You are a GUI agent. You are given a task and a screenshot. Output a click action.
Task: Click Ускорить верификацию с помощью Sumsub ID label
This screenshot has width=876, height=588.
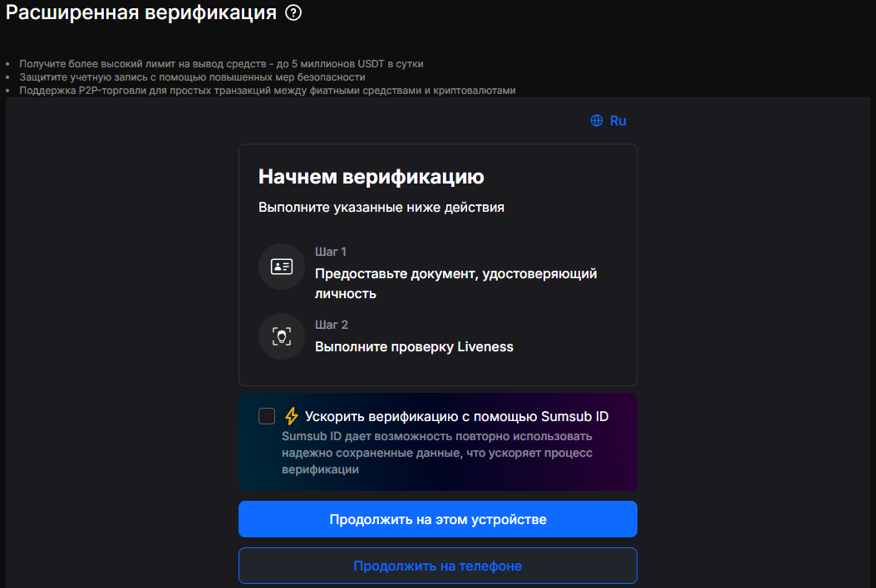tap(456, 417)
